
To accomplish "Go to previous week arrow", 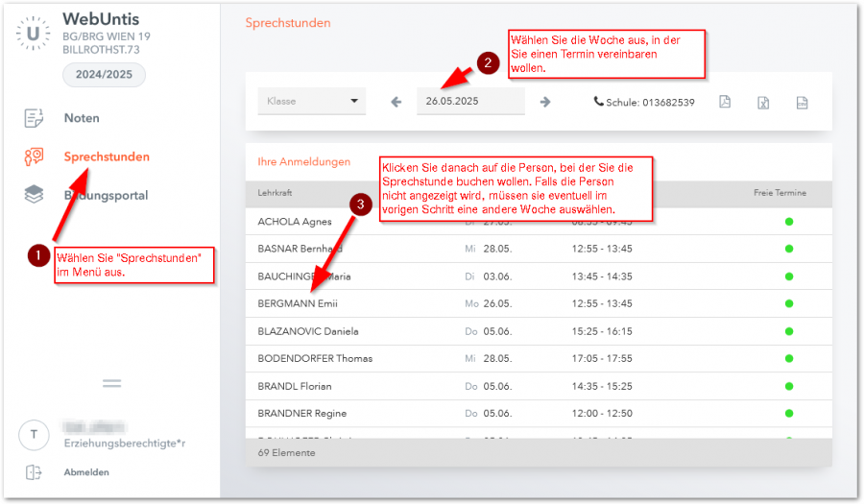I will click(396, 102).
